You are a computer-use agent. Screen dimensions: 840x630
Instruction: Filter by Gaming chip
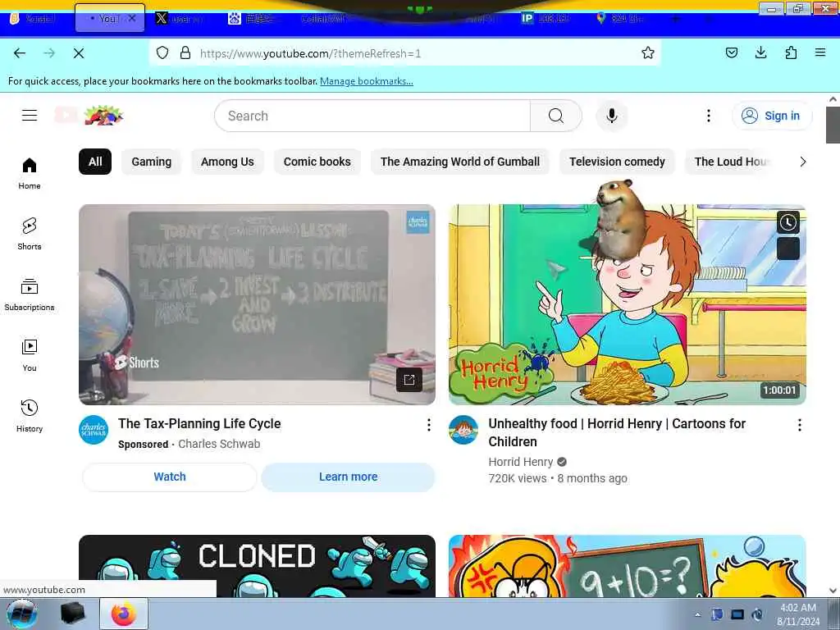point(152,162)
